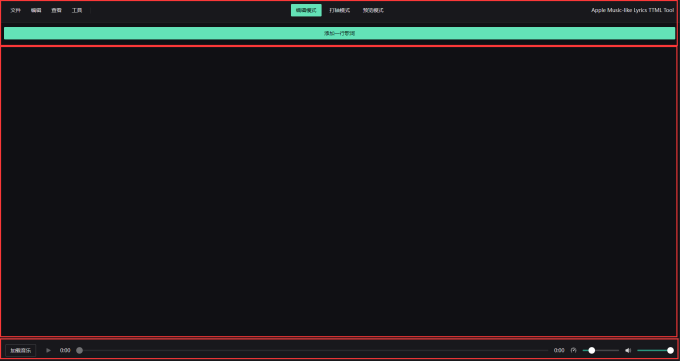Open the 编辑 (Edit) menu

tap(36, 10)
